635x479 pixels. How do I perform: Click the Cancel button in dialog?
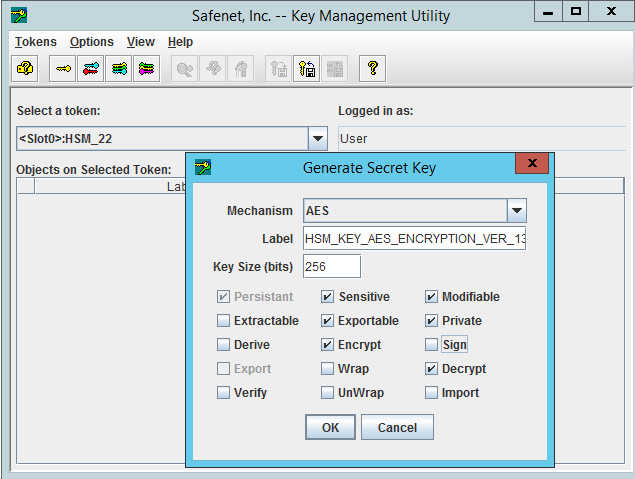[397, 427]
